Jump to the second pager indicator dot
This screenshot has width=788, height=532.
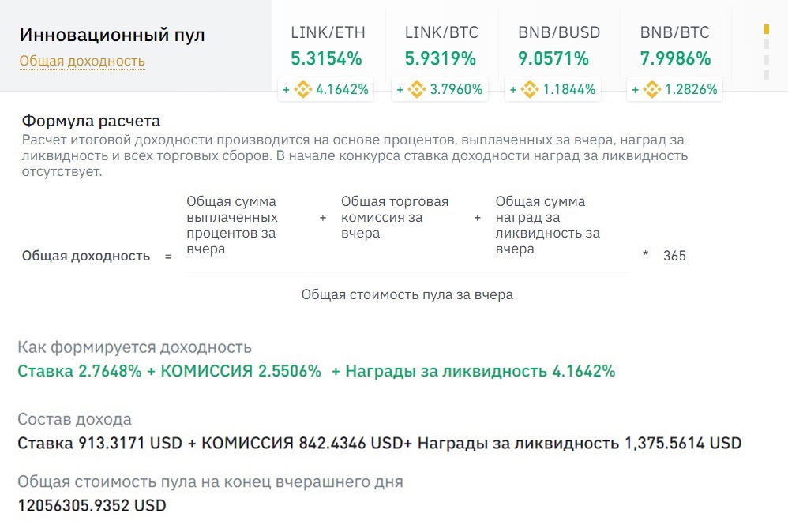coord(766,44)
